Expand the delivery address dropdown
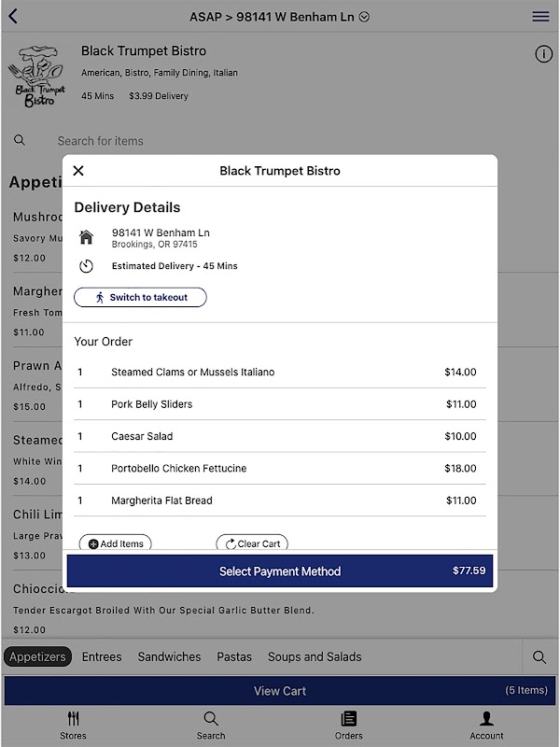The width and height of the screenshot is (560, 747). tap(365, 17)
